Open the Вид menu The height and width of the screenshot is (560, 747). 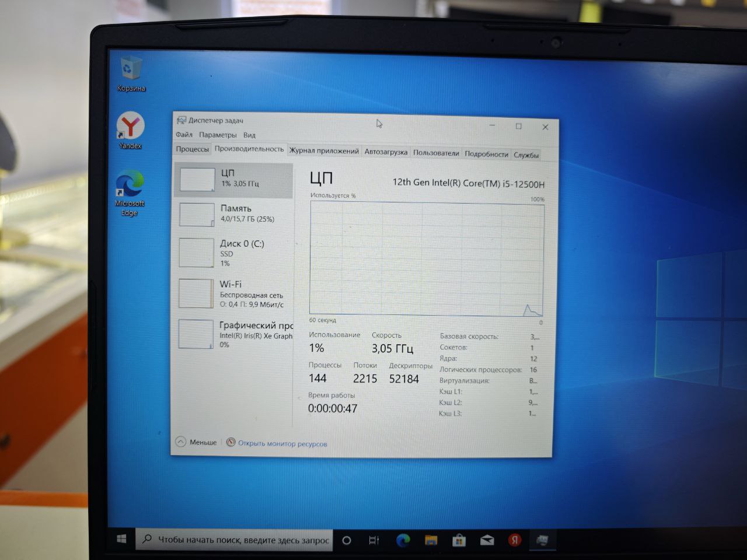[x=249, y=135]
